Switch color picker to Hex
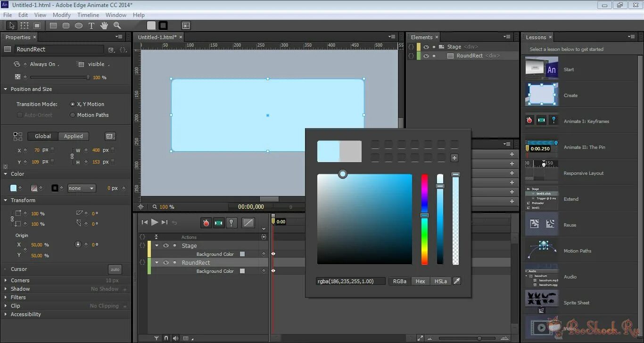Screen dimensions: 644x343 (x=420, y=281)
